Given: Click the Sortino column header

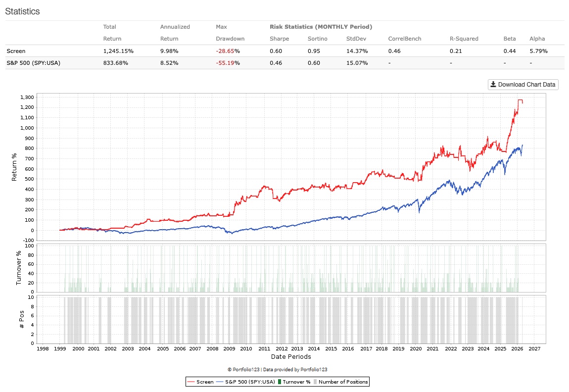Looking at the screenshot, I should [318, 39].
